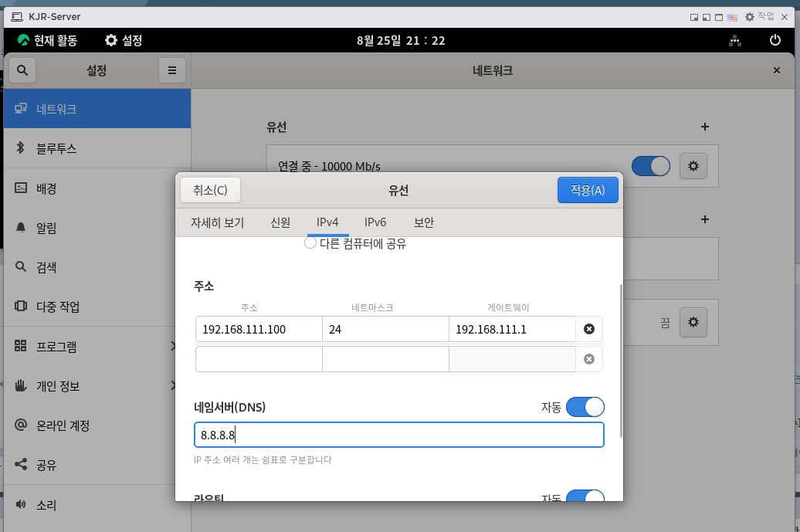The width and height of the screenshot is (800, 532).
Task: Select Network (네트워크) in the sidebar
Action: pos(97,109)
